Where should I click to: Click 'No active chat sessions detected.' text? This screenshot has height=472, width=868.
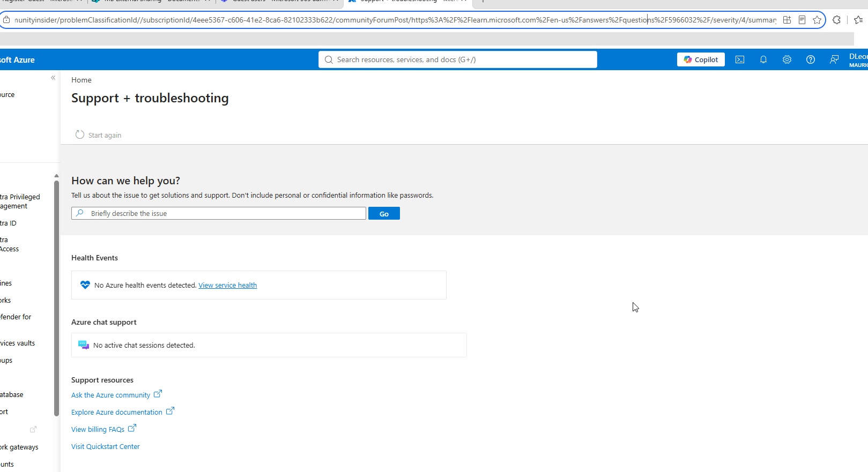click(x=144, y=345)
